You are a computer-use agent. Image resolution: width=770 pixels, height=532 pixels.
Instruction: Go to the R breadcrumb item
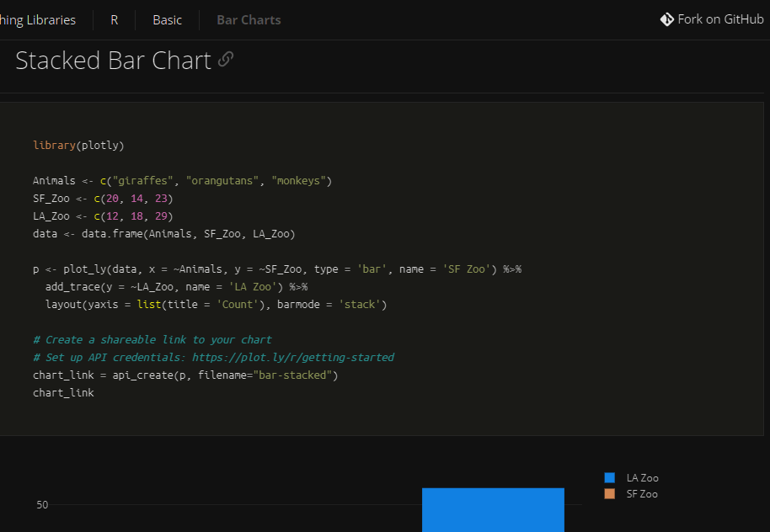click(114, 19)
